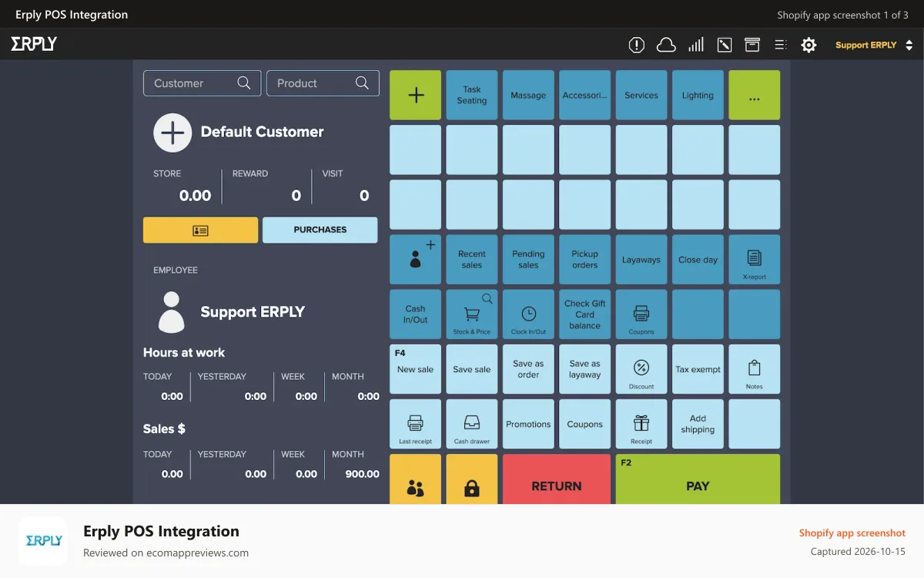The width and height of the screenshot is (924, 578).
Task: Open Cash In/Out tile
Action: [416, 314]
